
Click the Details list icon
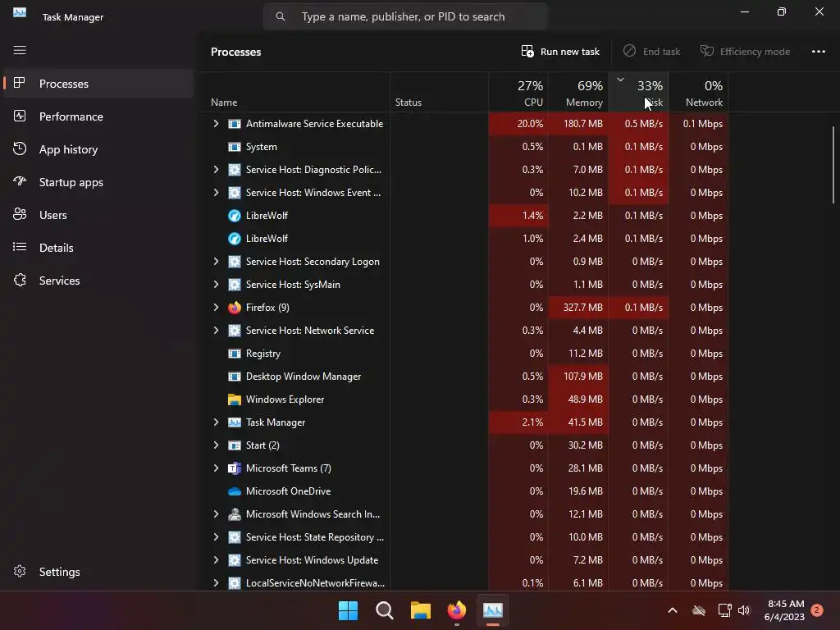(20, 247)
